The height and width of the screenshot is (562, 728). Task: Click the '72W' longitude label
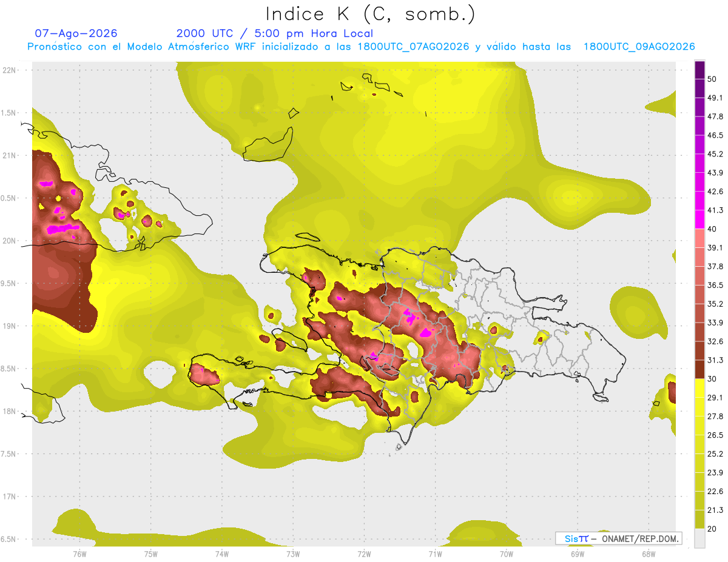(x=364, y=554)
